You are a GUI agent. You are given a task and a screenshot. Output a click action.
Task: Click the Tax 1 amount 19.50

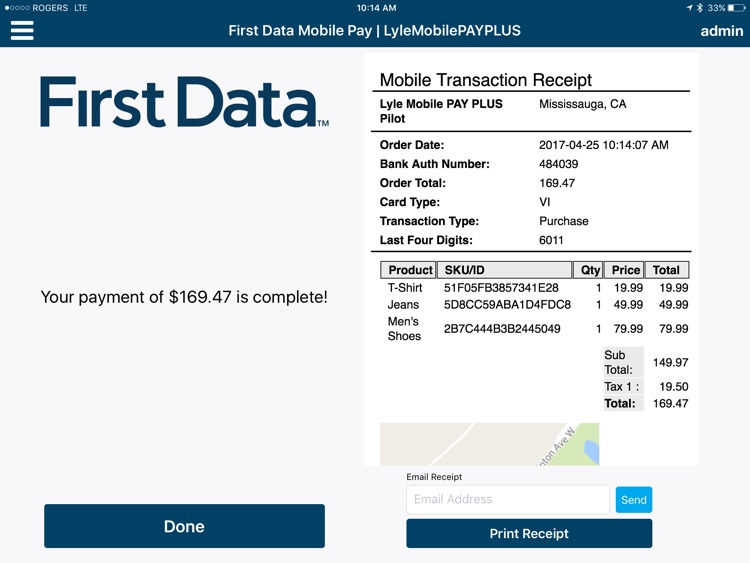[674, 386]
